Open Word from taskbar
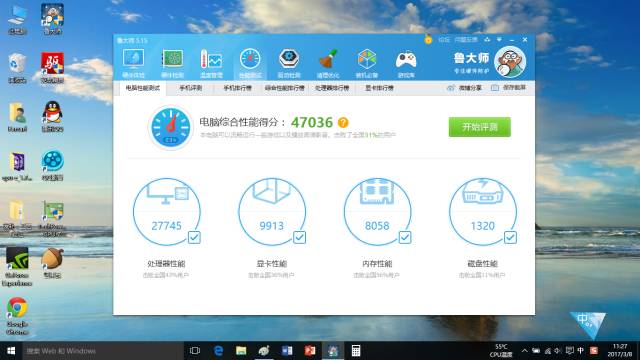 (x=287, y=351)
